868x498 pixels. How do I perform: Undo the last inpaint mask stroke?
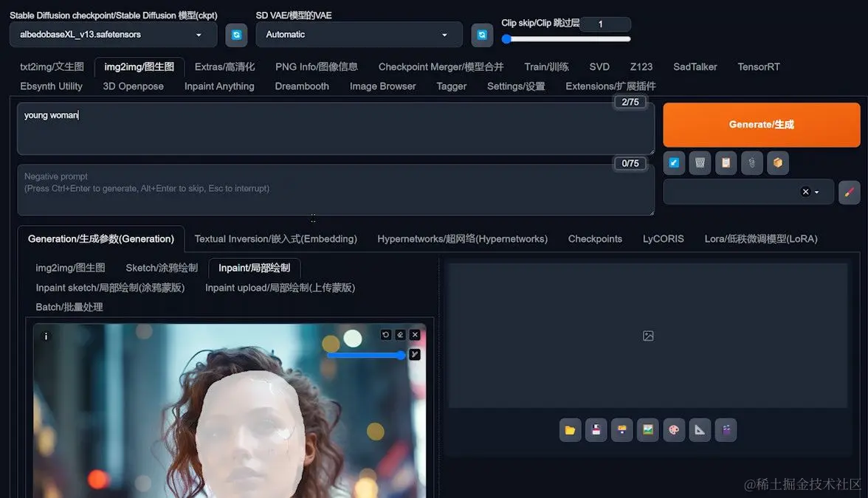point(386,335)
